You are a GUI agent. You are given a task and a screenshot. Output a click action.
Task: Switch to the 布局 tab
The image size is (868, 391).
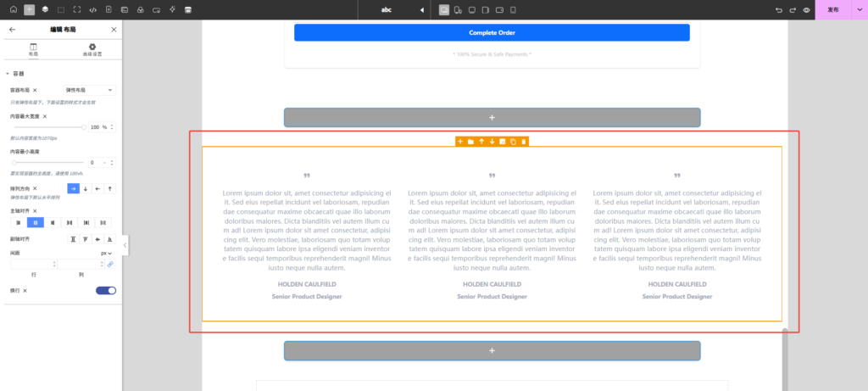[x=33, y=49]
